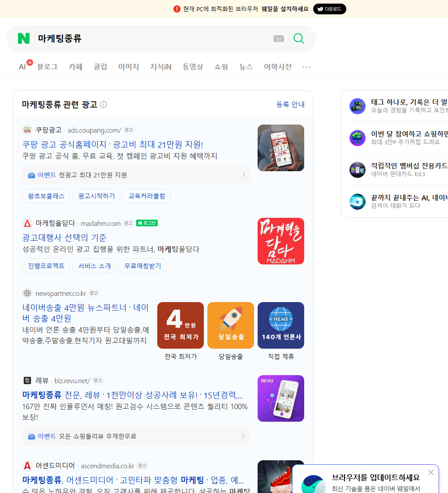Image resolution: width=448 pixels, height=493 pixels.
Task: Open 웨일을 설치하세요 banner text
Action: [x=285, y=9]
